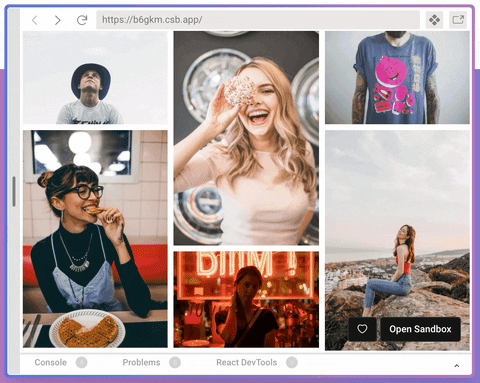This screenshot has height=383, width=480.
Task: Refresh the sandbox preview
Action: [82, 20]
